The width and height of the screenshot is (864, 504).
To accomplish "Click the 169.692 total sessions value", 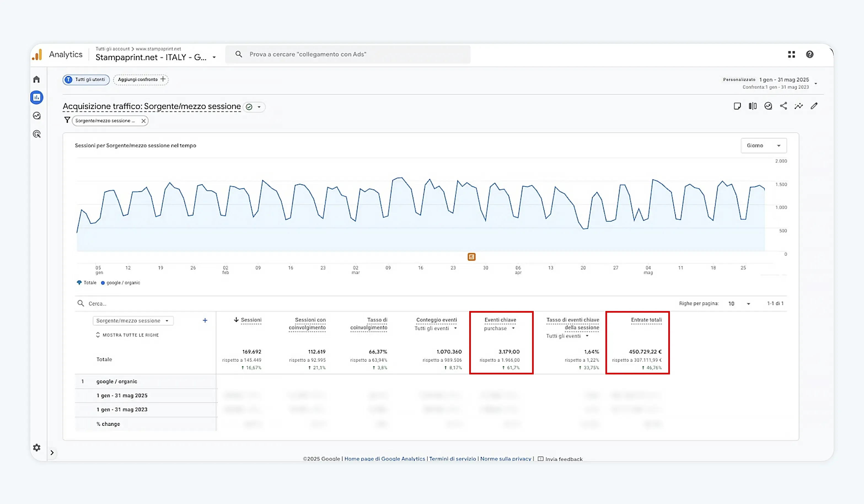I will pyautogui.click(x=252, y=352).
